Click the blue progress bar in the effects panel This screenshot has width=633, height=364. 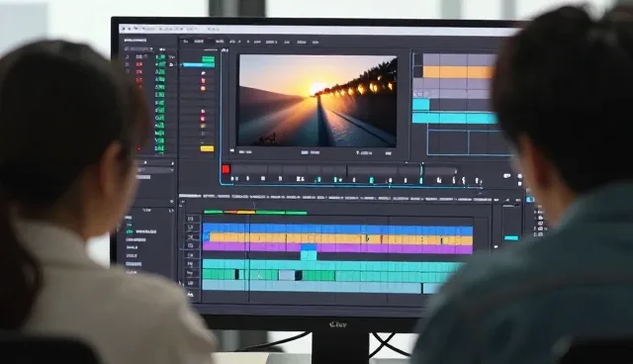point(199,64)
